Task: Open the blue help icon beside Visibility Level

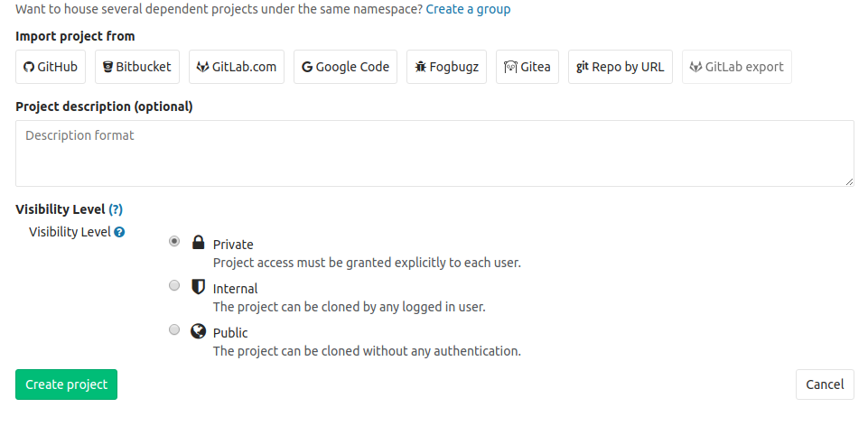Action: 119,232
